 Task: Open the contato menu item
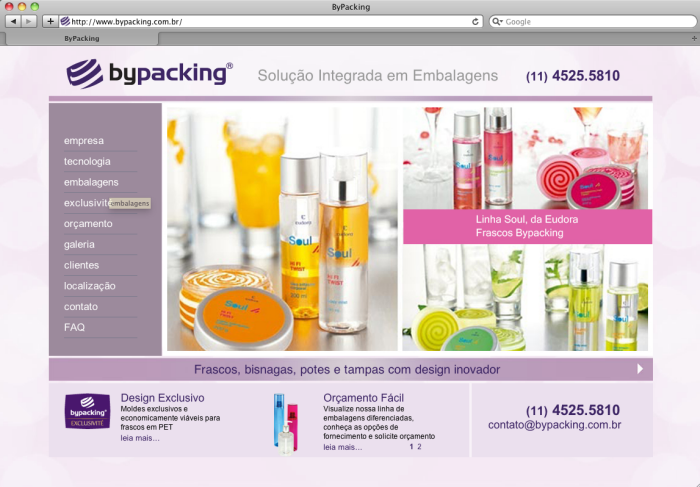pyautogui.click(x=81, y=307)
